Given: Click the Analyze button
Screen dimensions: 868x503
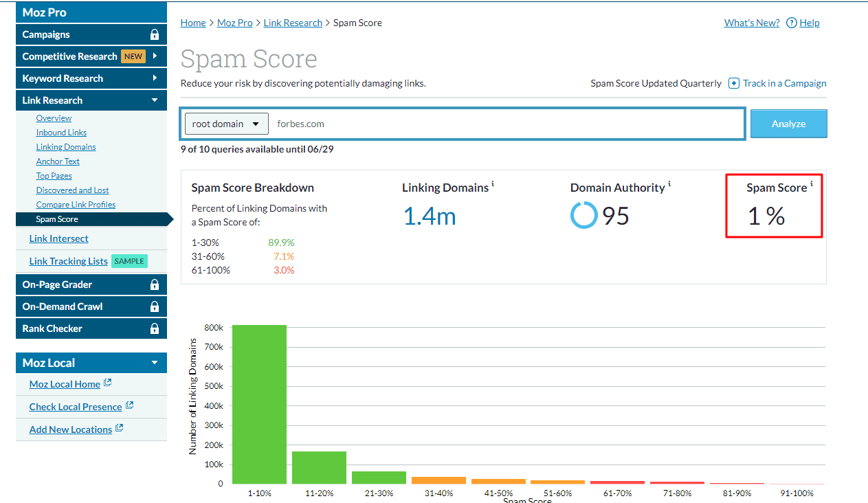Looking at the screenshot, I should pyautogui.click(x=788, y=124).
